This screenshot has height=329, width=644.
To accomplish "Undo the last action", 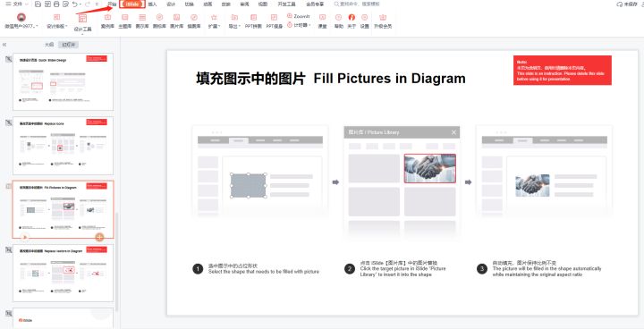I will (74, 4).
